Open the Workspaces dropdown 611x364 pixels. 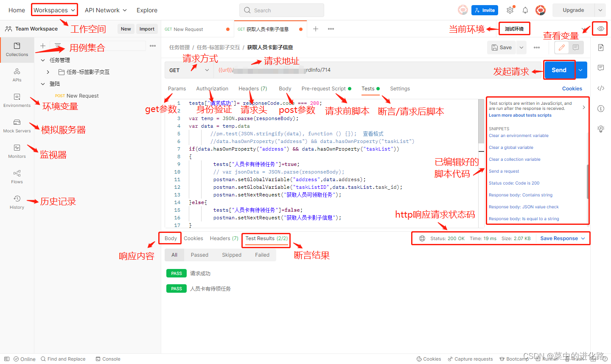pyautogui.click(x=54, y=10)
